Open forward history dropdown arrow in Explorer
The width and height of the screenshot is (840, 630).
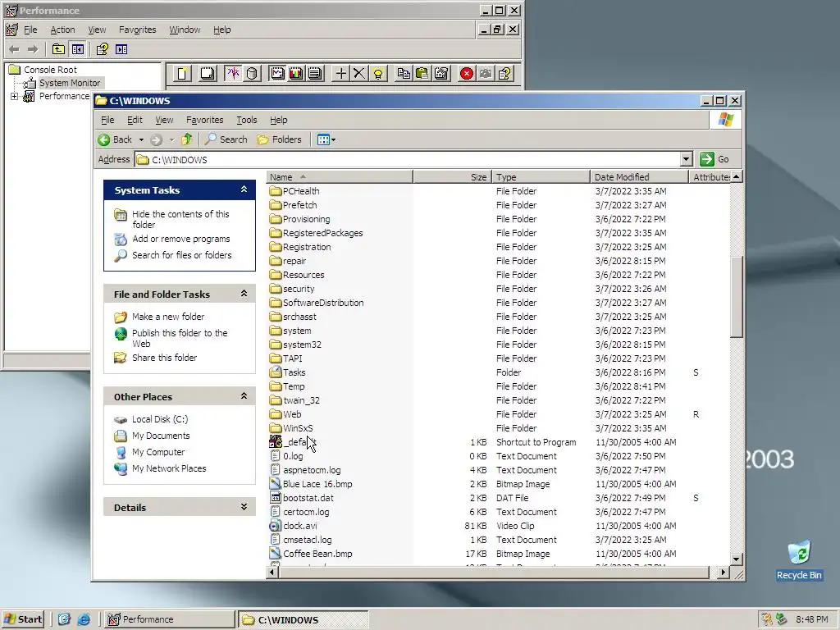[171, 139]
